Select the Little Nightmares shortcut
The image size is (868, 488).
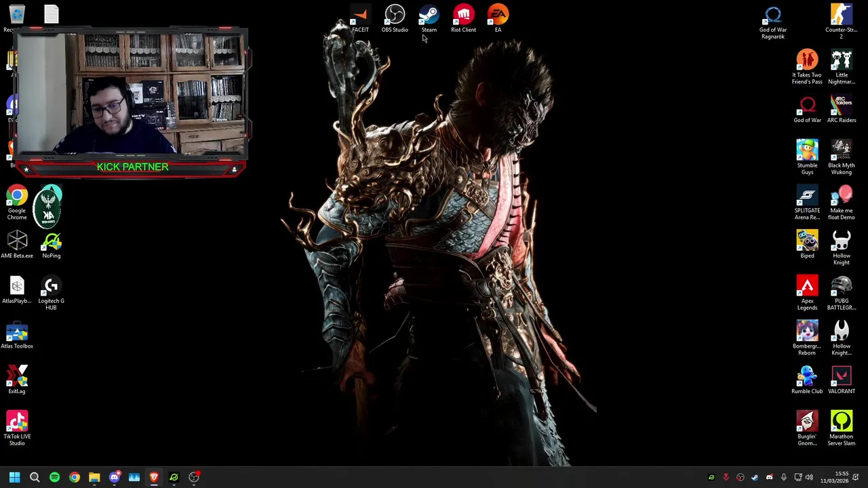(841, 67)
